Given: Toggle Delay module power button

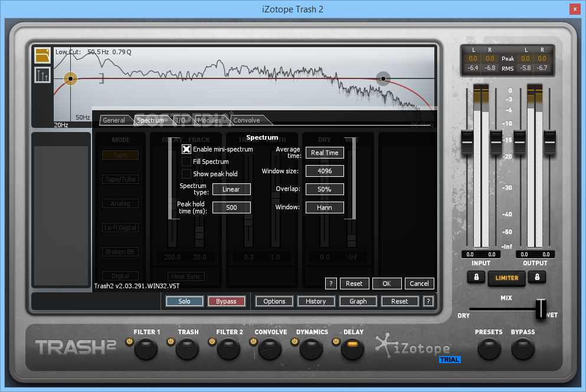Looking at the screenshot, I should tap(336, 341).
